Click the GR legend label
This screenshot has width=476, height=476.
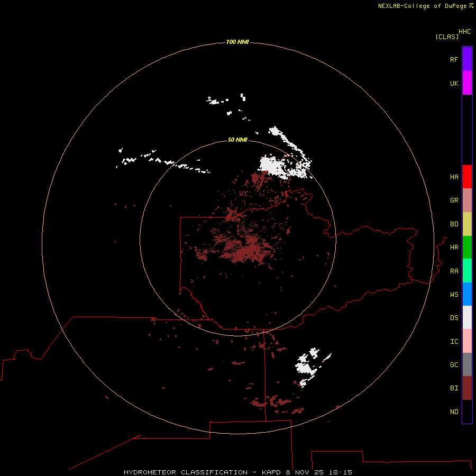click(x=454, y=200)
